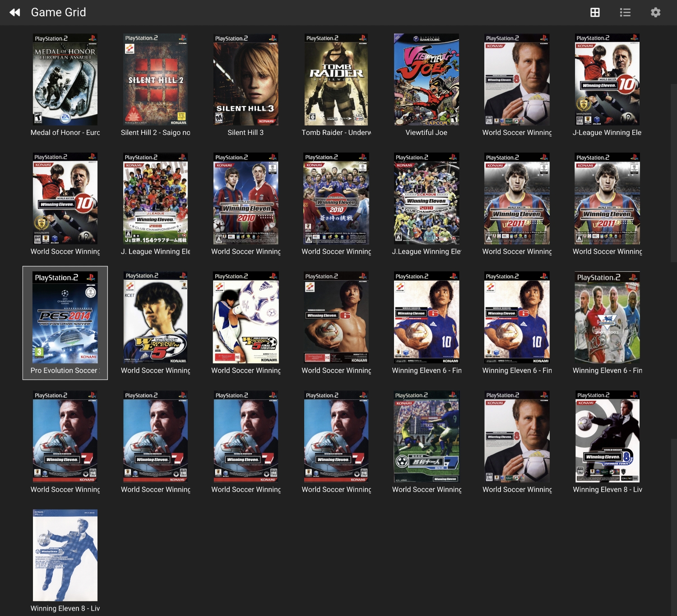Open Winning Eleven 6 shirtless player cover
677x616 pixels.
tap(336, 317)
